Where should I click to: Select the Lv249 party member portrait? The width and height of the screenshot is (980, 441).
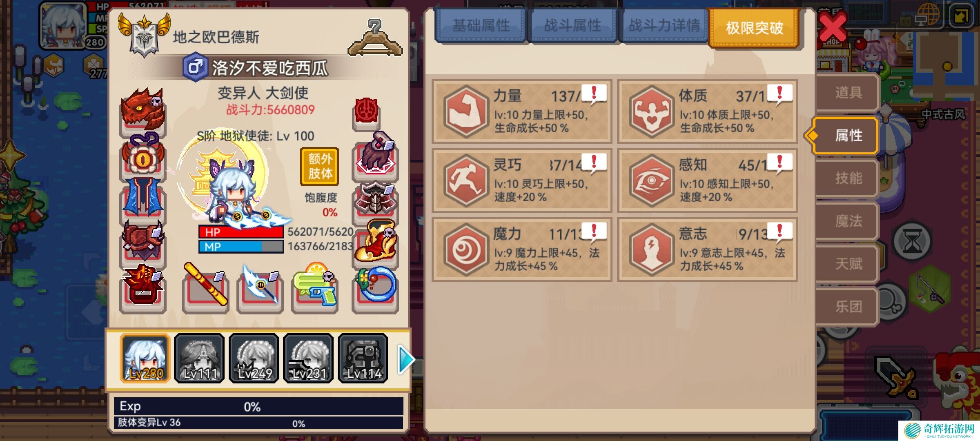254,359
